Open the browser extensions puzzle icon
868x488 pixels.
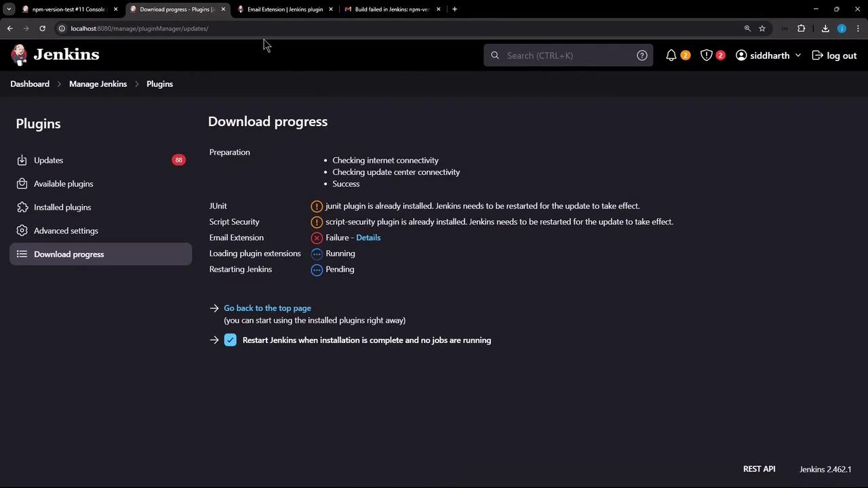pos(802,28)
